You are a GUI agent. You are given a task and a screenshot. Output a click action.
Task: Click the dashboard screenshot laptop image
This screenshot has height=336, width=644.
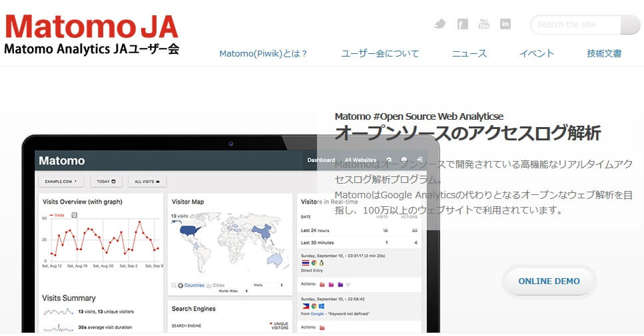(x=230, y=234)
